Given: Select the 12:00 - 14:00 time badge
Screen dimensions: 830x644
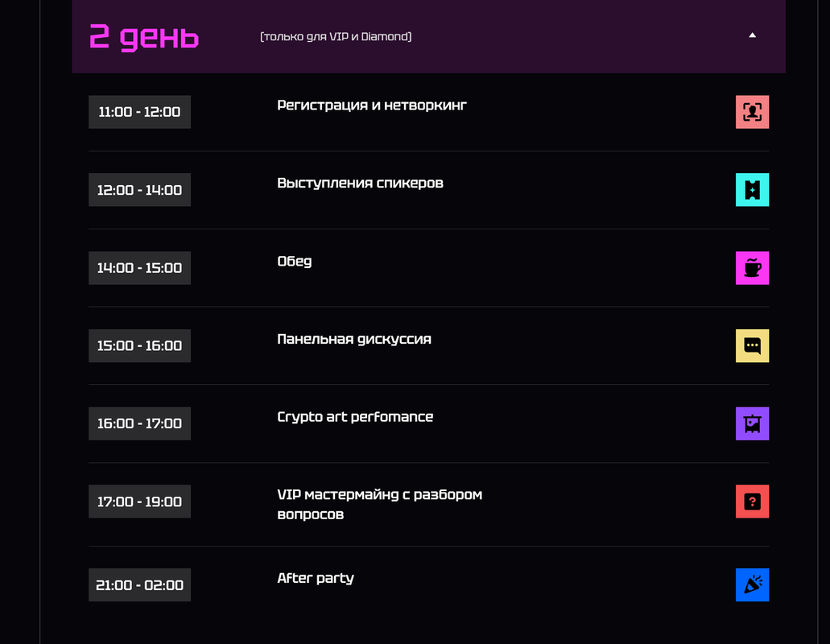Looking at the screenshot, I should (139, 190).
